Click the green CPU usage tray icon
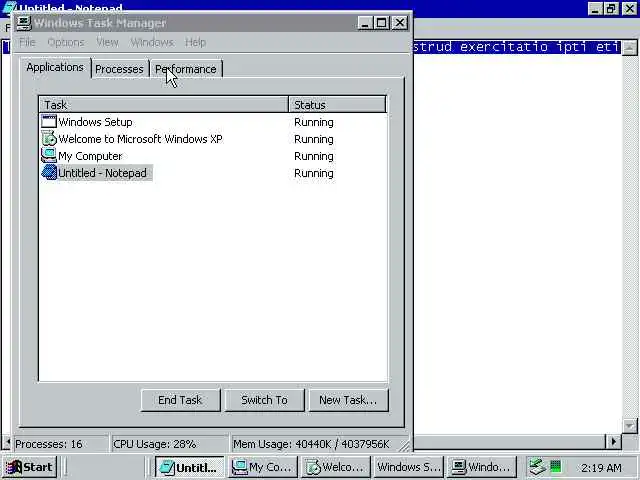This screenshot has width=640, height=480. 556,466
